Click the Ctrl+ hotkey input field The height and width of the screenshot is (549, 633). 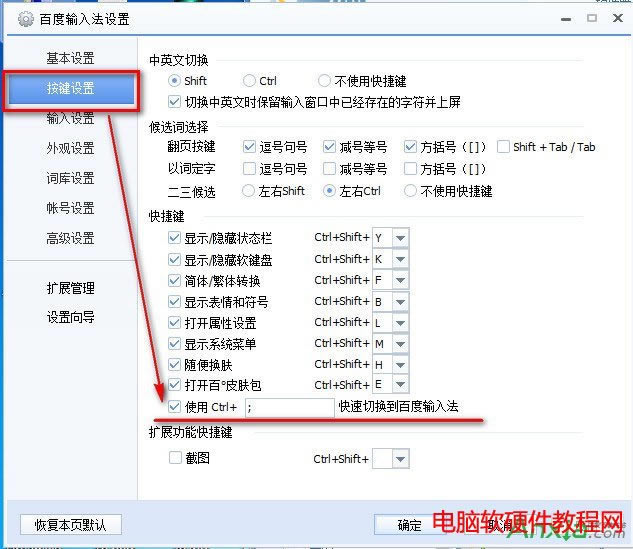tap(289, 407)
